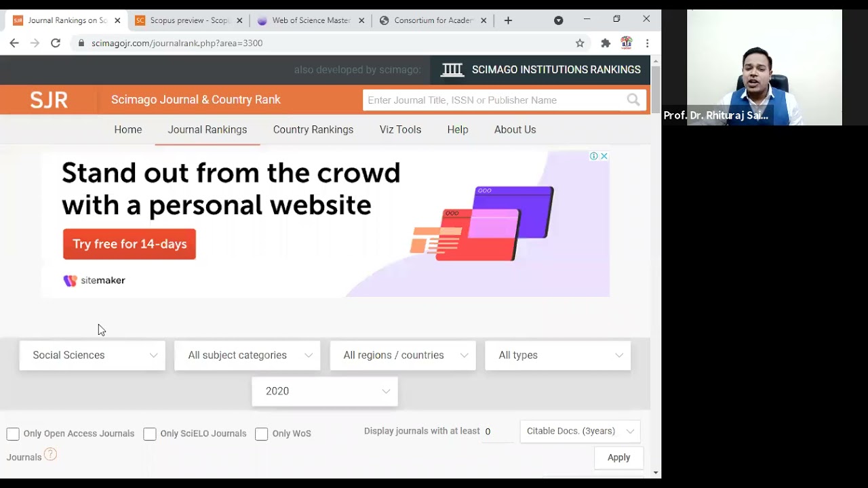The height and width of the screenshot is (488, 868).
Task: Open the Social Sciences subject area dropdown
Action: point(92,355)
